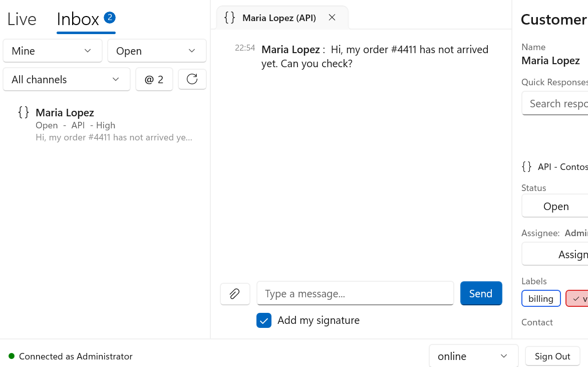Toggle the billing label chip
Viewport: 588px width, 367px height.
(x=541, y=298)
